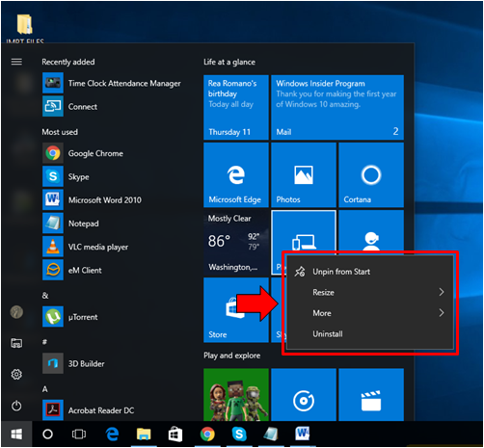Open Acrobat Reader DC
This screenshot has width=484, height=448.
click(x=89, y=410)
